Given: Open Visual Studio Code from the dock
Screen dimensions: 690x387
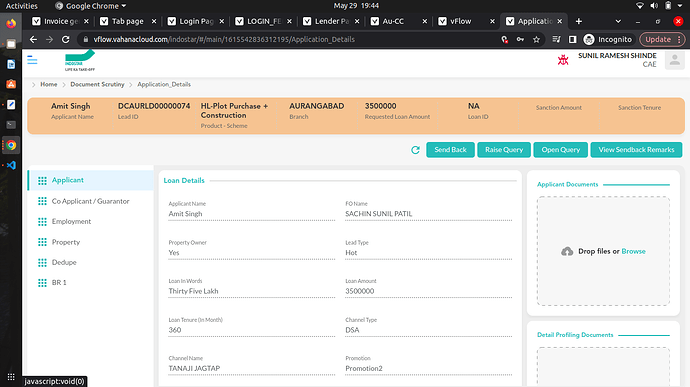Looking at the screenshot, I should coord(11,165).
